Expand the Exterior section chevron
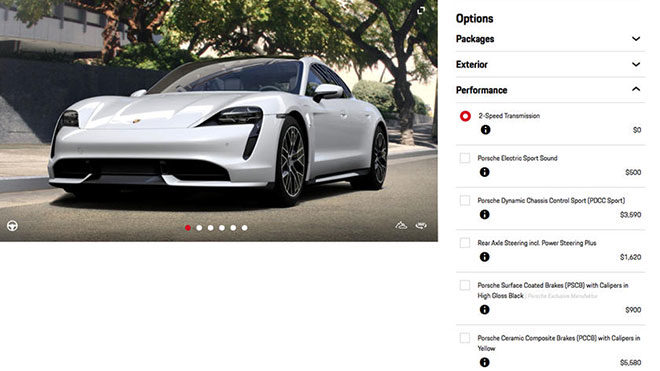 coord(636,64)
